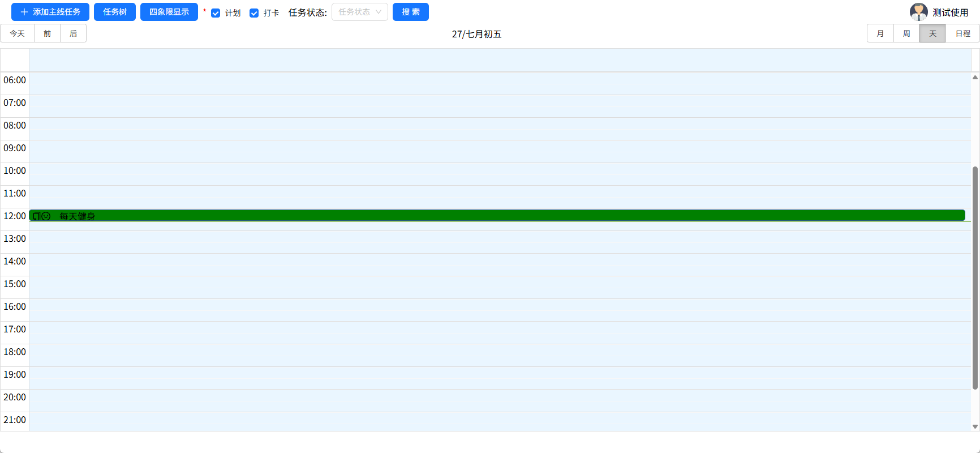Click the smiley icon on 每天健身 event
Viewport: 980px width, 453px height.
(46, 216)
